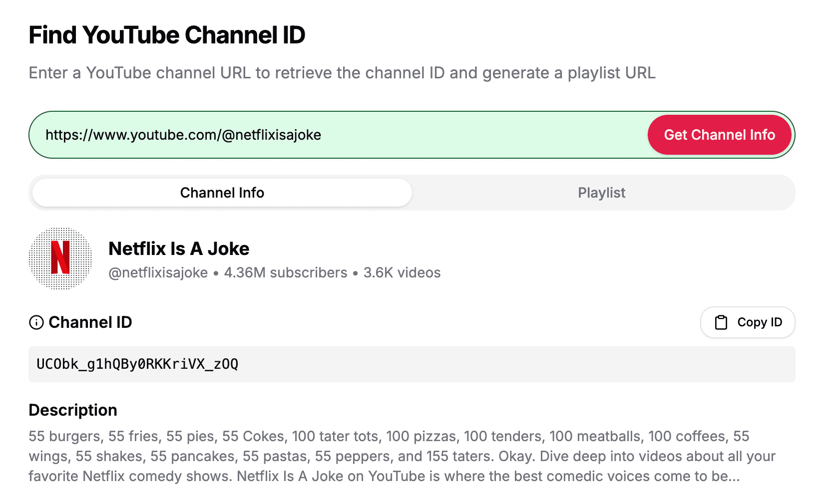Click the Netflix Is A Joke avatar
827x504 pixels.
click(60, 258)
